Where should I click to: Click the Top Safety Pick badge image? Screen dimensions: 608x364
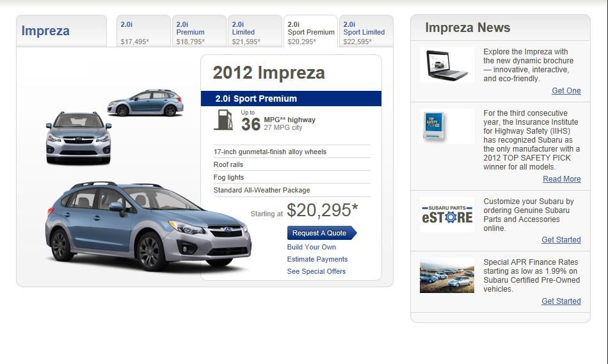pyautogui.click(x=435, y=126)
